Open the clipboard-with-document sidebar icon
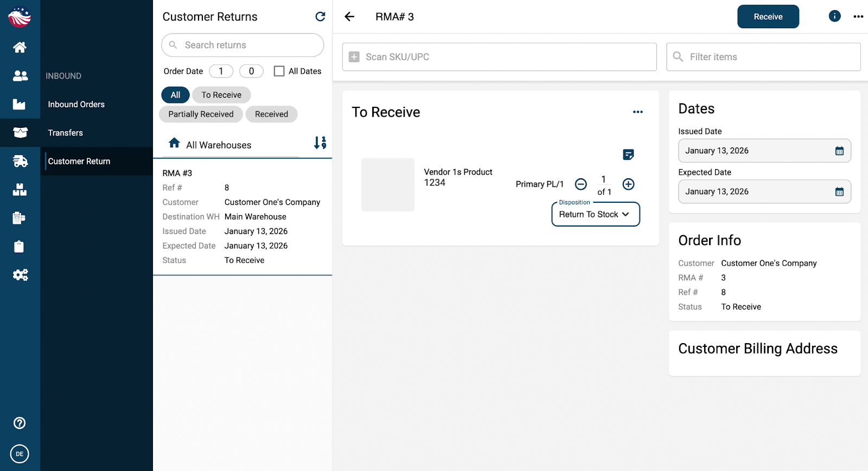 click(x=19, y=218)
